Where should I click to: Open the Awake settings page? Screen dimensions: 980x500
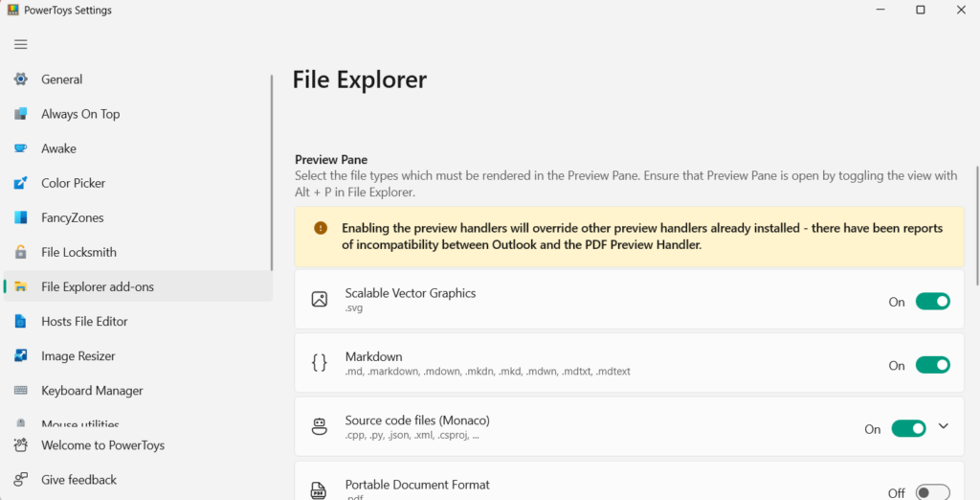coord(58,148)
